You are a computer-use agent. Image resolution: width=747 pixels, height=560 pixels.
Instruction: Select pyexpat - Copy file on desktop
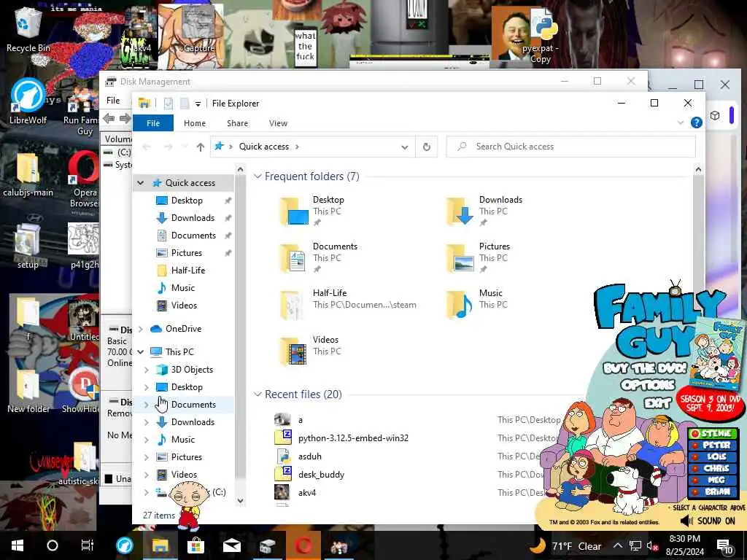pyautogui.click(x=541, y=36)
